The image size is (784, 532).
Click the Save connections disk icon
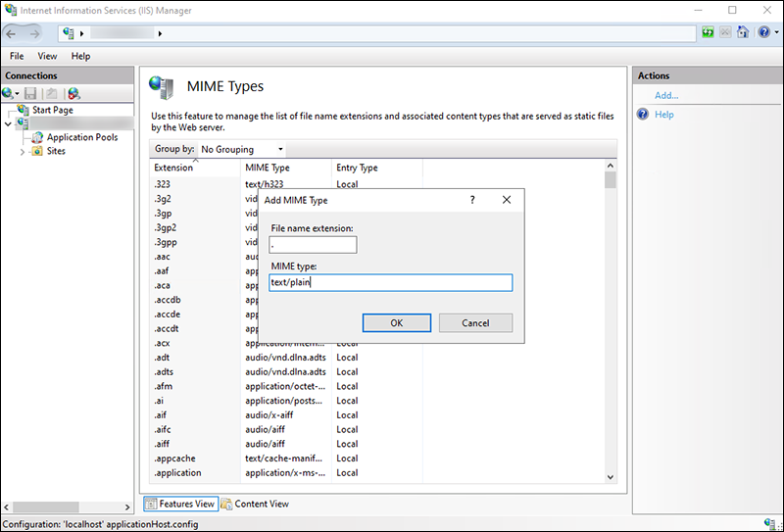click(x=30, y=93)
